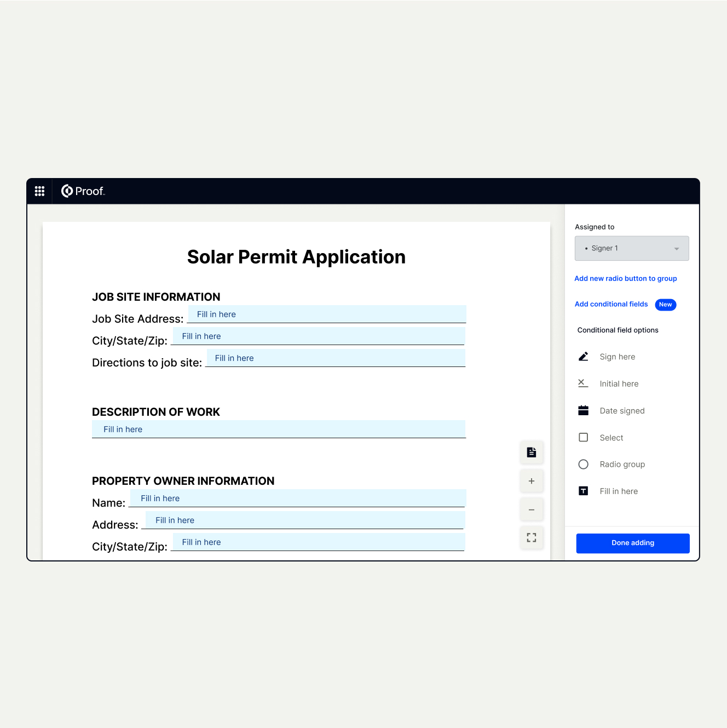Image resolution: width=727 pixels, height=728 pixels.
Task: Select the property owner Name field
Action: point(298,498)
